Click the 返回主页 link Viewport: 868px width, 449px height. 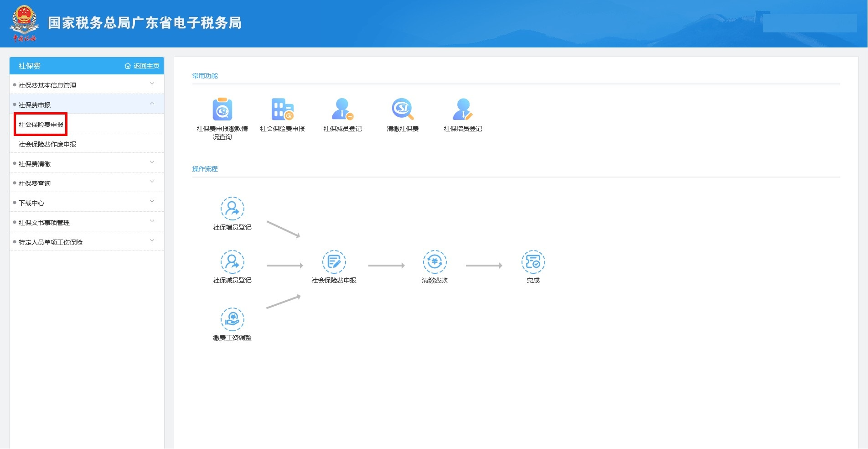(x=142, y=66)
